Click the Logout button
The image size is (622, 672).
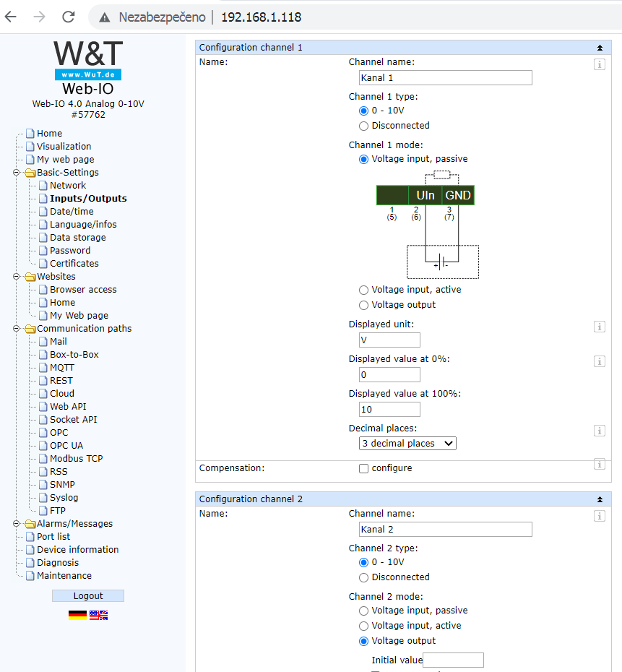coord(87,595)
